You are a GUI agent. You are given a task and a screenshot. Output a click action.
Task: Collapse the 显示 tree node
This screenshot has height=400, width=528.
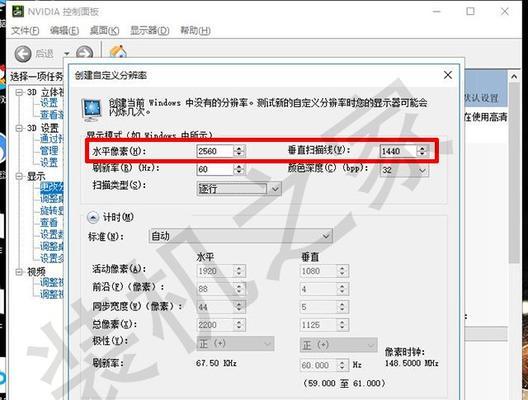click(x=20, y=176)
